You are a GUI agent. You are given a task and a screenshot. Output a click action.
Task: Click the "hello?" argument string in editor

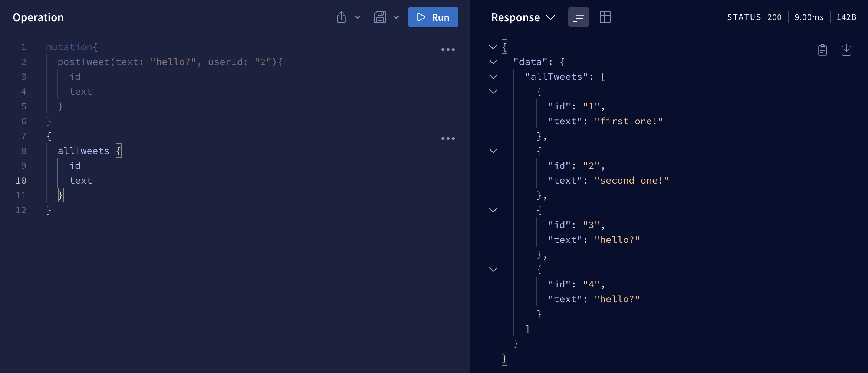click(x=173, y=62)
